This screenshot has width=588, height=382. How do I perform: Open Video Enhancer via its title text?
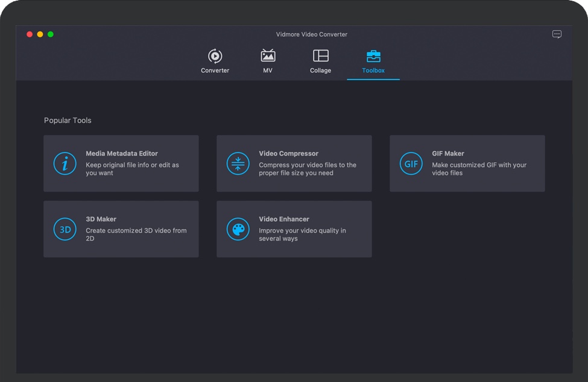283,219
